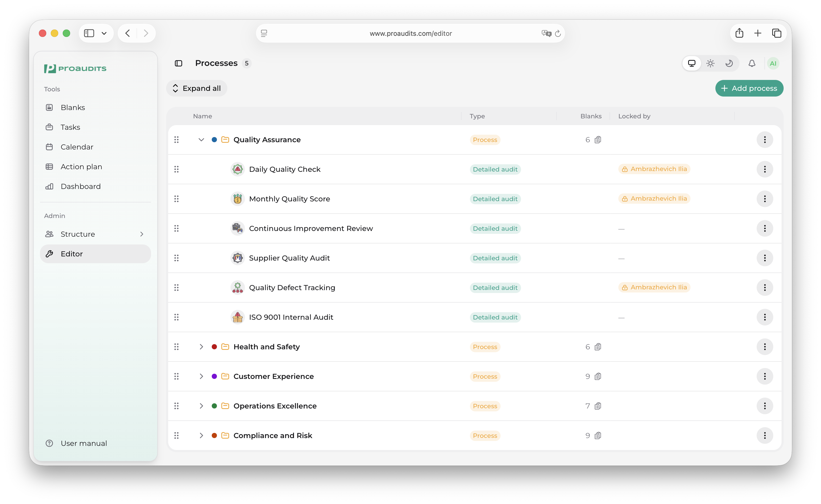Screen dimensions: 821x504
Task: Switch to dark theme mode
Action: pyautogui.click(x=729, y=63)
